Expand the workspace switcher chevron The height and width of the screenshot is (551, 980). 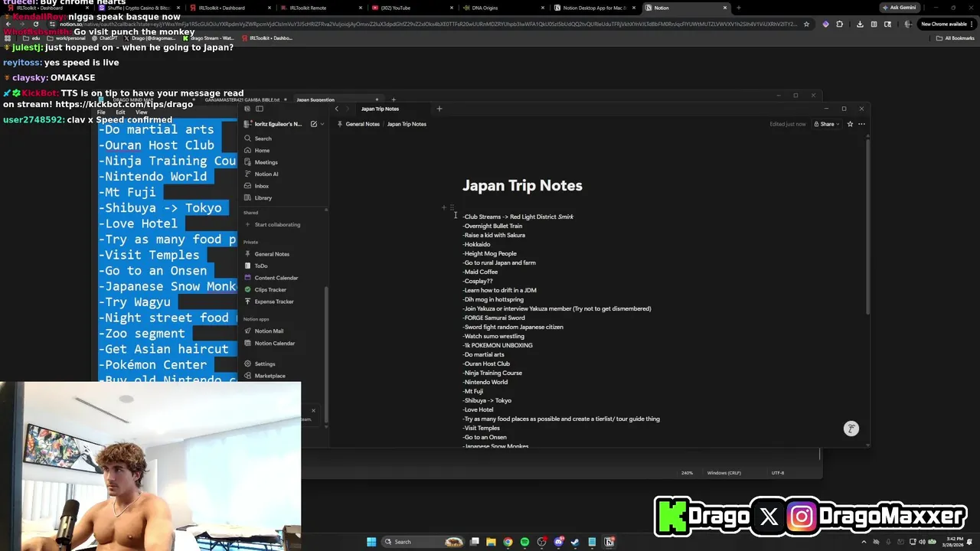coord(322,124)
